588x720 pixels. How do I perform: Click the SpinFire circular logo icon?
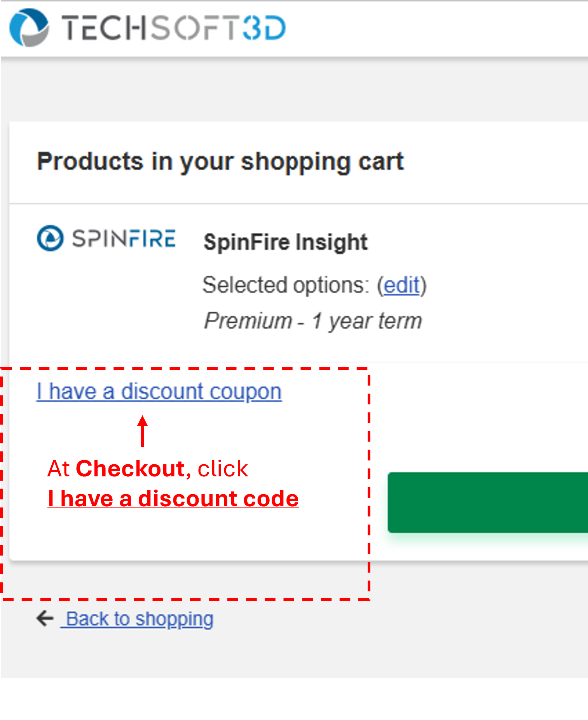(x=50, y=238)
